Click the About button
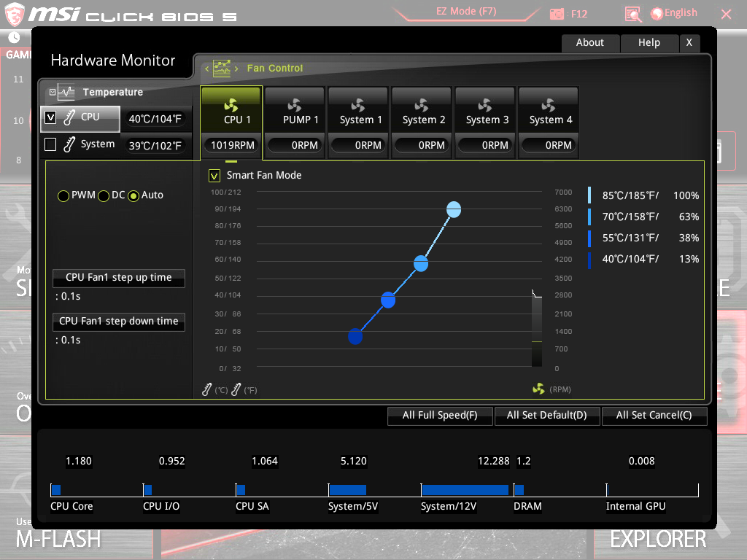 click(590, 43)
